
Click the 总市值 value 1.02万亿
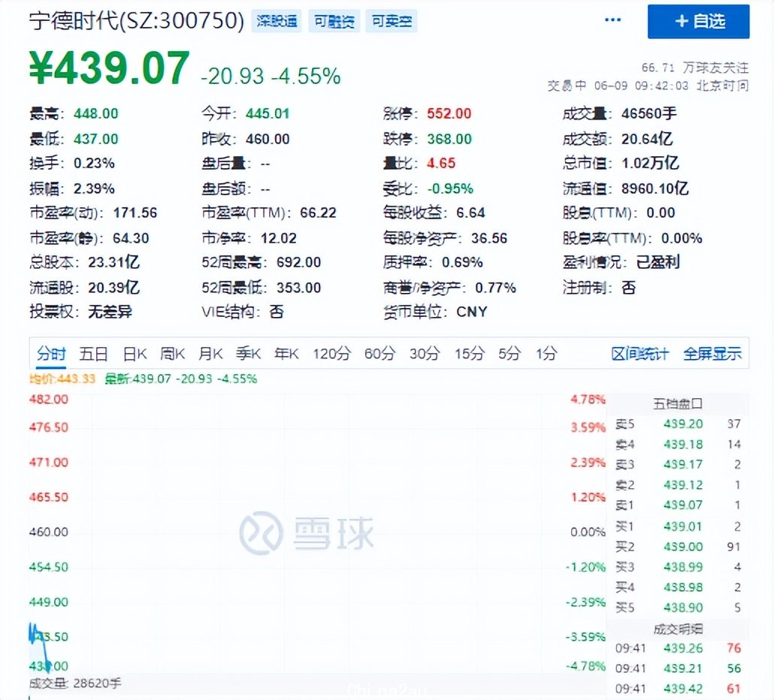coord(650,163)
